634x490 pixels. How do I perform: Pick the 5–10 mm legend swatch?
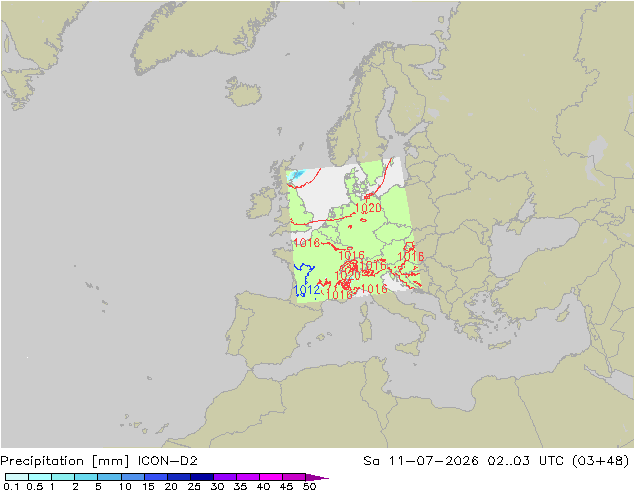tap(109, 477)
